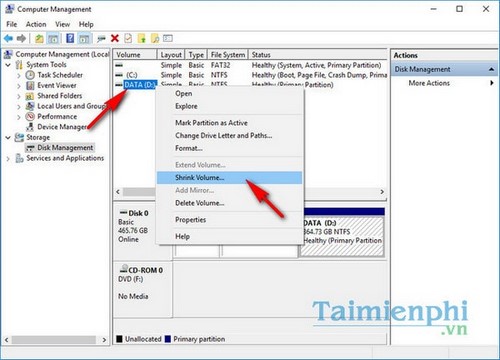This screenshot has width=500, height=360.
Task: Select Change Drive Letter and Paths
Action: tap(223, 136)
